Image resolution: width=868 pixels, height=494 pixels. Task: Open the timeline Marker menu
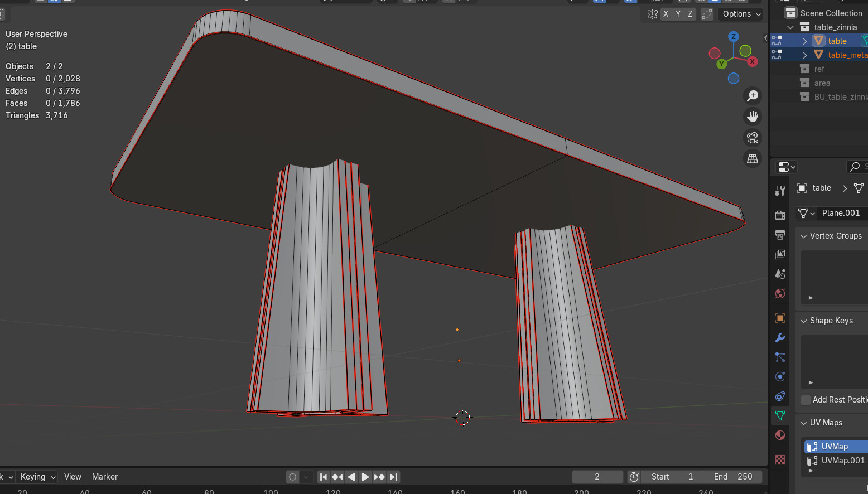(105, 477)
